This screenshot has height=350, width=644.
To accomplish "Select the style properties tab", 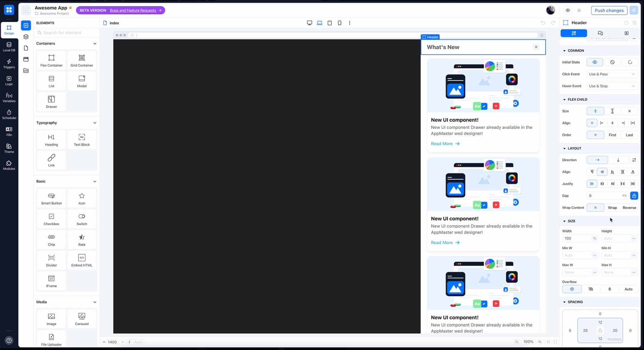I will (x=574, y=33).
